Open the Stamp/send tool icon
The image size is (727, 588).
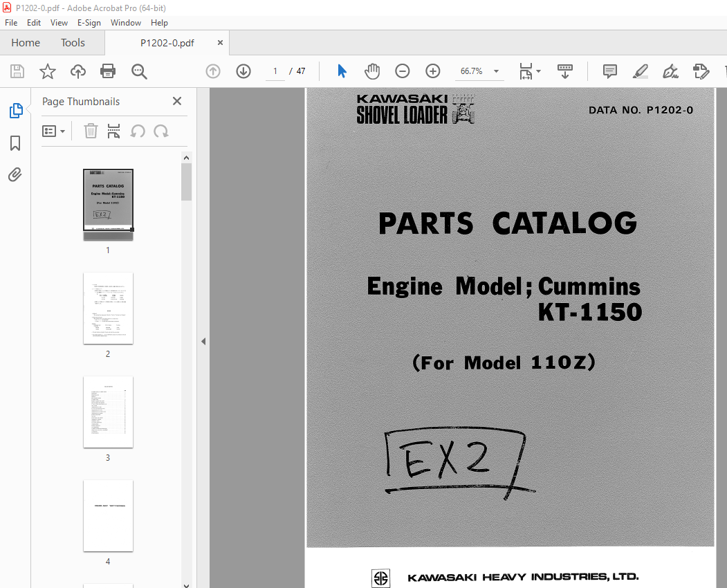pyautogui.click(x=701, y=71)
